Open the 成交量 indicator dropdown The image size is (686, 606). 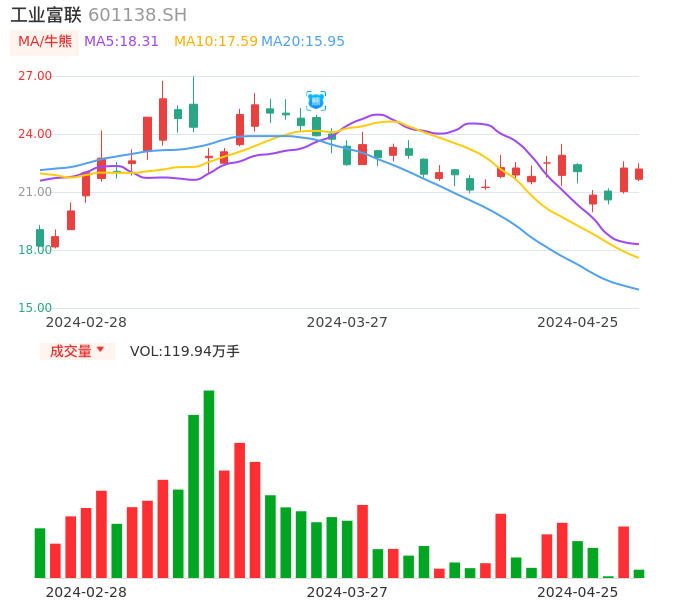[x=77, y=351]
